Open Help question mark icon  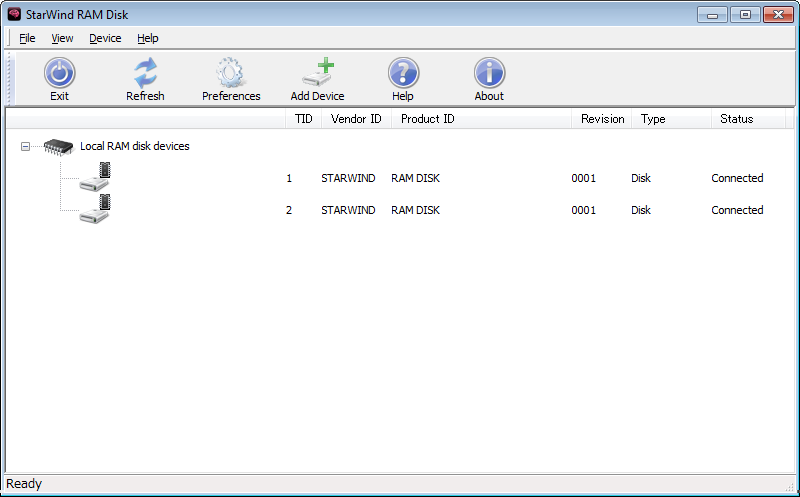tap(403, 72)
